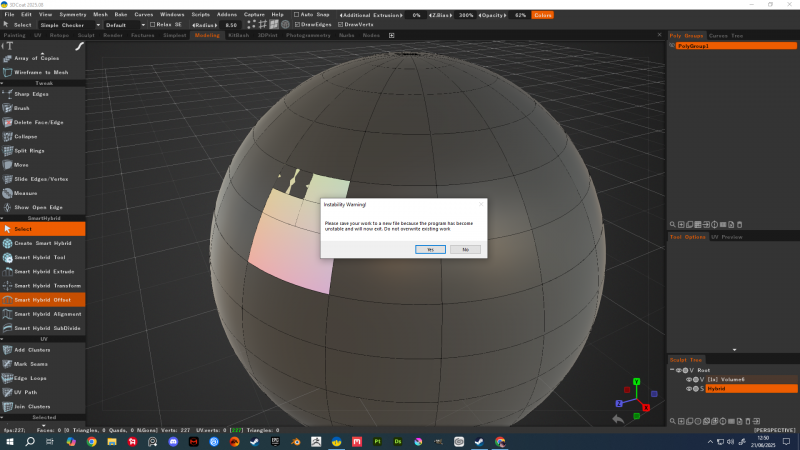Click trash icon in Poly Groups panel

click(x=739, y=224)
